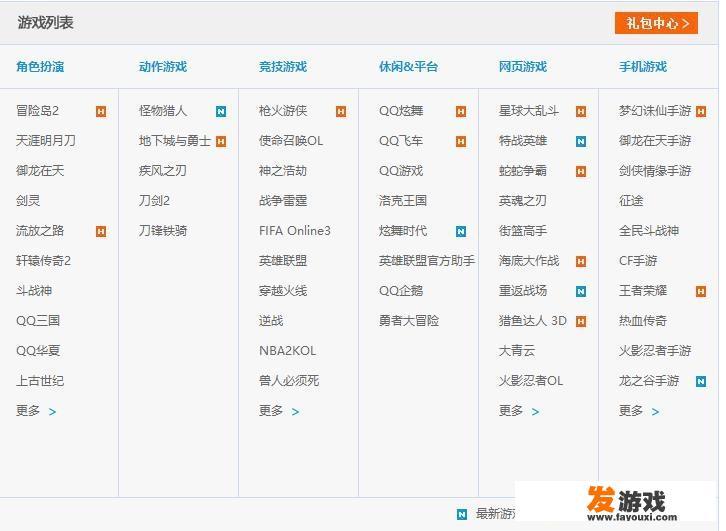
Task: Select the 刀剑2 game link
Action: (x=154, y=201)
